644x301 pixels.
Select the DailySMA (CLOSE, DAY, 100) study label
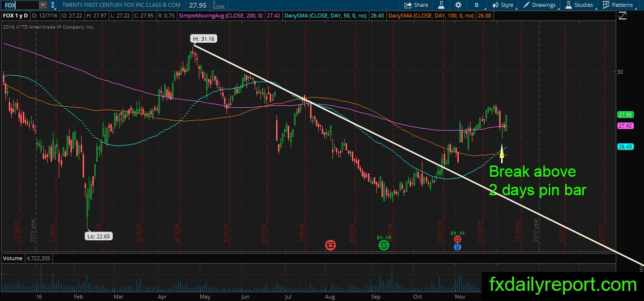(430, 16)
